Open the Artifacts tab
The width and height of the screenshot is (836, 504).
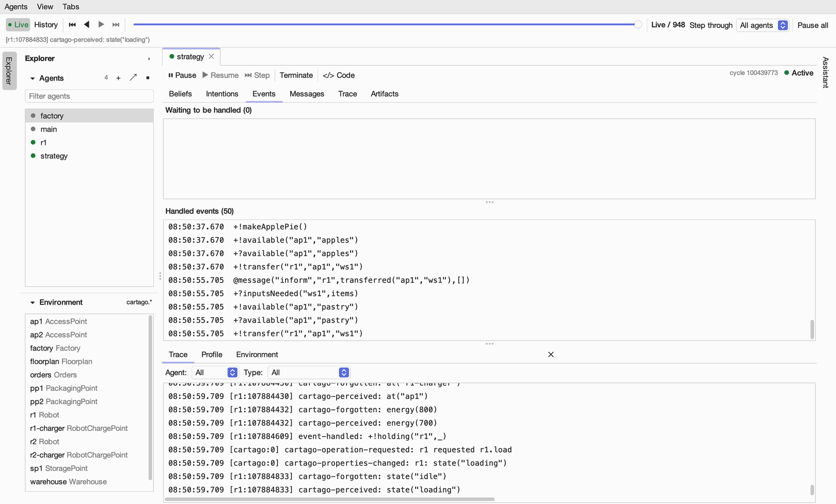click(385, 94)
